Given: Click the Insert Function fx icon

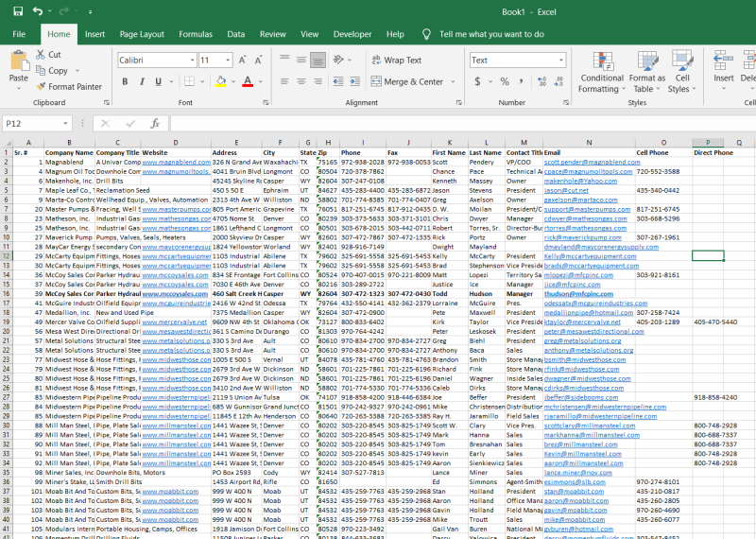Looking at the screenshot, I should point(154,123).
